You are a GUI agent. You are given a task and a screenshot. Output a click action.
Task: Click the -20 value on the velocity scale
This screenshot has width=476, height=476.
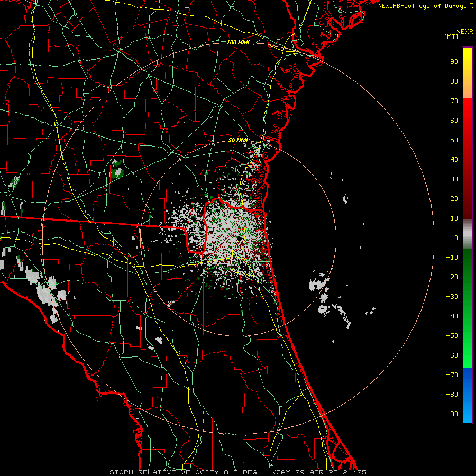click(452, 277)
